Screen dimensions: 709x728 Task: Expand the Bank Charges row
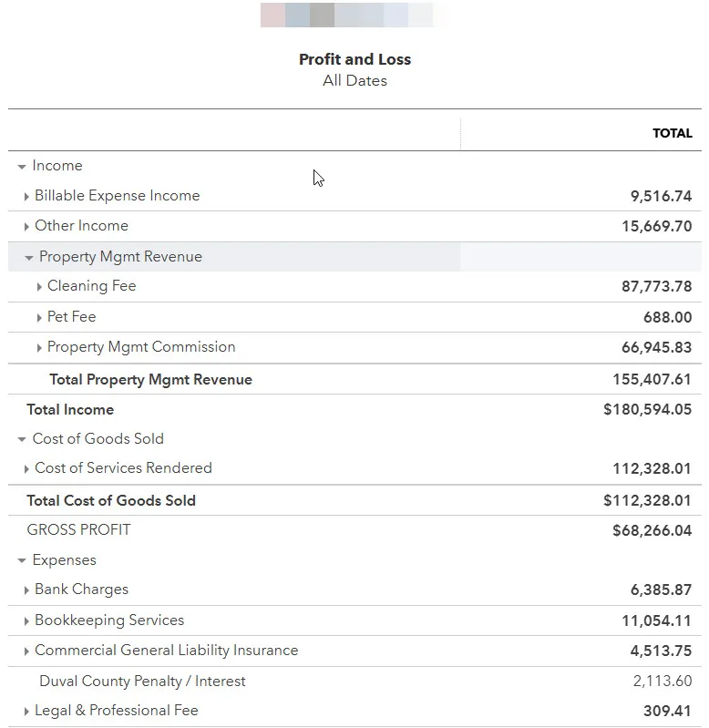point(26,590)
